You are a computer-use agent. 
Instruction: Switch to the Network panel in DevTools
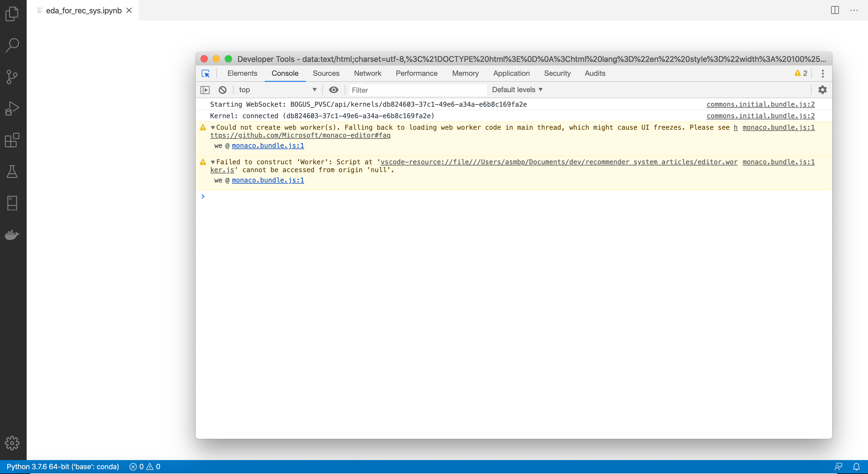coord(367,73)
